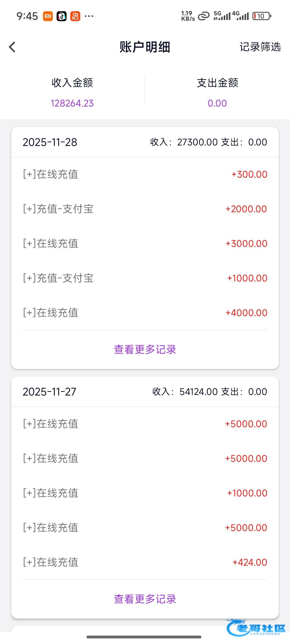Open the 记录筛选 record filter

(260, 47)
